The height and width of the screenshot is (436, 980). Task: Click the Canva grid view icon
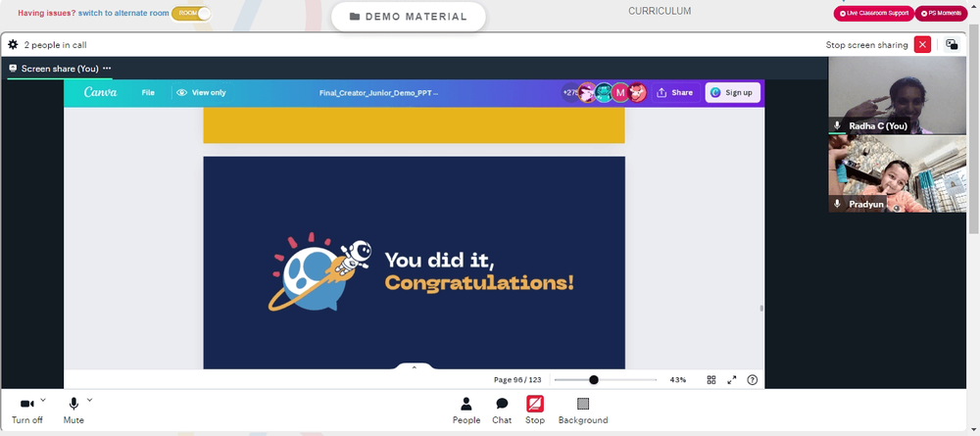[x=711, y=380]
